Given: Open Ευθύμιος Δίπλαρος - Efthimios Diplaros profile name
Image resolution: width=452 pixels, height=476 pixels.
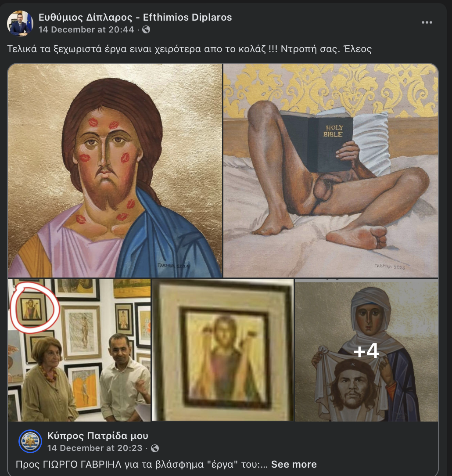Looking at the screenshot, I should click(135, 17).
